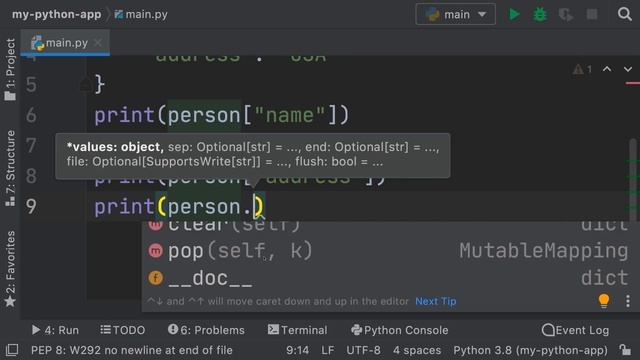
Task: Click the parameter info tooltip
Action: (253, 155)
